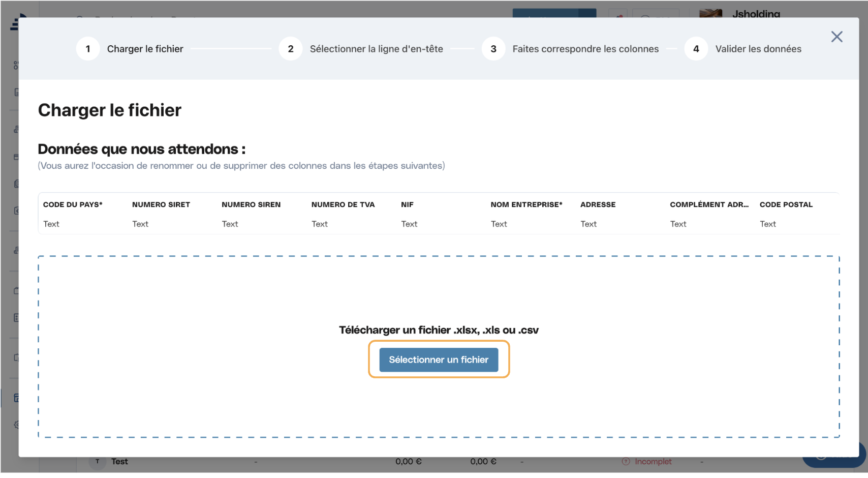
Task: Click the ADRESSE column header
Action: click(598, 204)
